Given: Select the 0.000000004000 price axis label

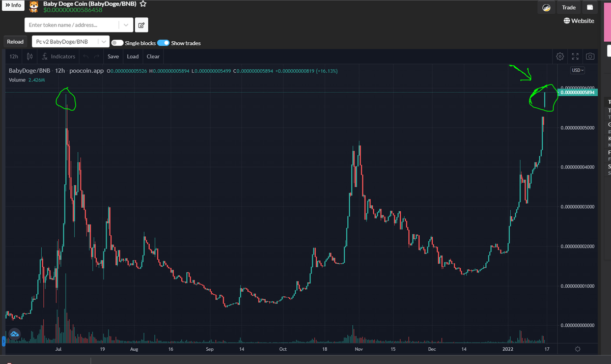Looking at the screenshot, I should coord(577,167).
